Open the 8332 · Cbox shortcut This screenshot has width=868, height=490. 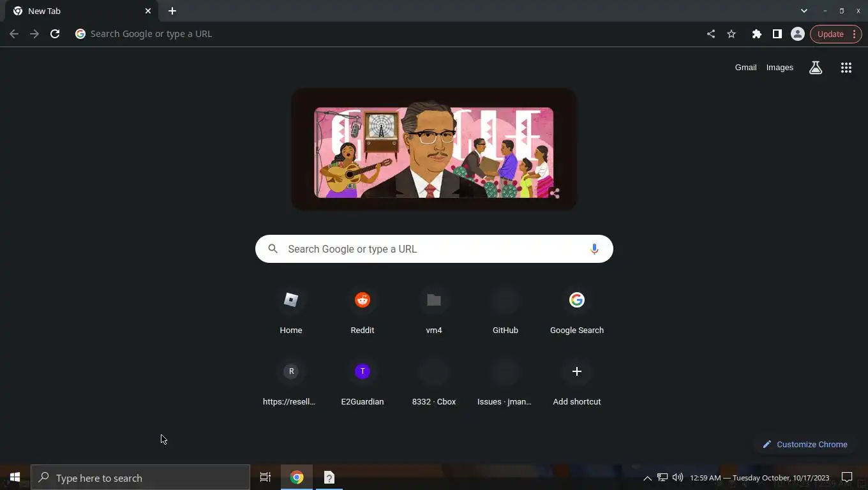(x=434, y=382)
